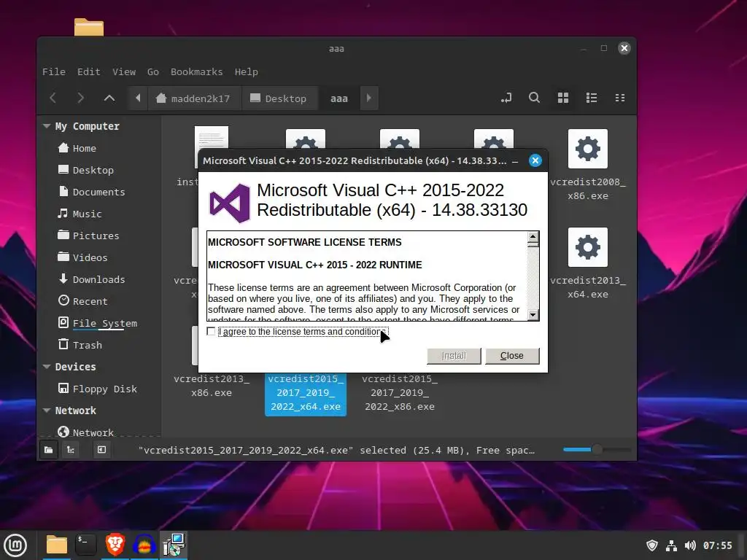Select vcredist2015_2017_2019_2022_x86.exe file label
747x560 pixels.
400,393
